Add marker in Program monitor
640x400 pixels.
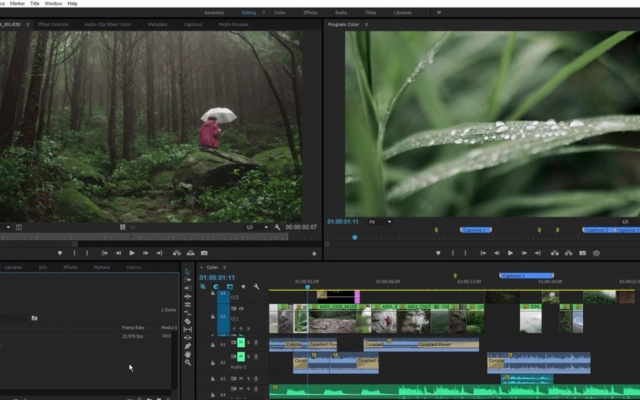tap(438, 253)
